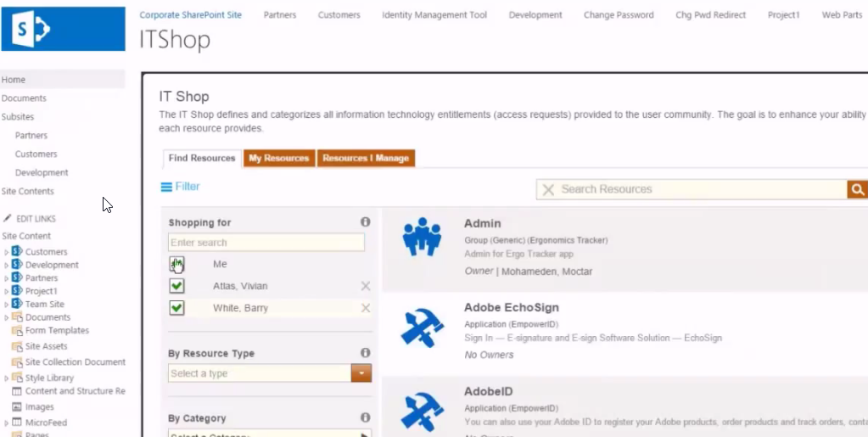Open the Admin resource title

[483, 224]
